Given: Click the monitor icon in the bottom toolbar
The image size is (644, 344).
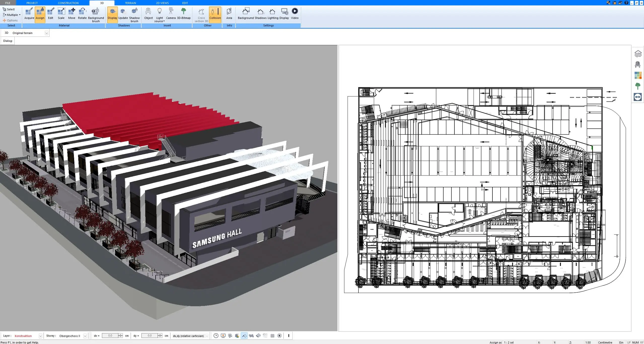Looking at the screenshot, I should 223,336.
